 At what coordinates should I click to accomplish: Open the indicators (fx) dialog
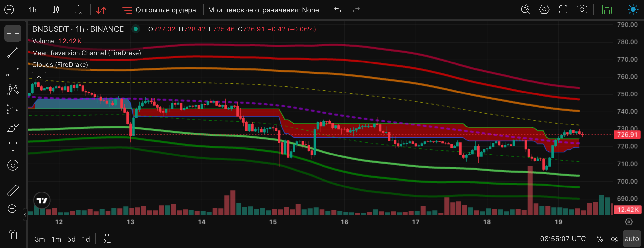click(x=79, y=10)
